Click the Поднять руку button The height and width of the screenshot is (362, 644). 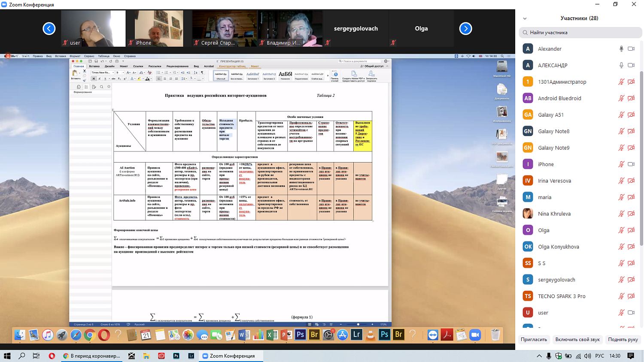[x=623, y=339]
